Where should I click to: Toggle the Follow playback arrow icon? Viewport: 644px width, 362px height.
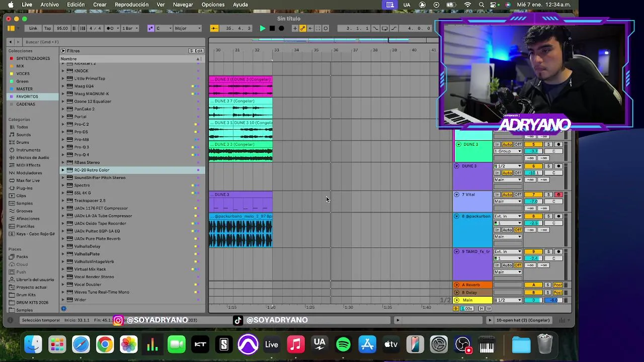(214, 28)
